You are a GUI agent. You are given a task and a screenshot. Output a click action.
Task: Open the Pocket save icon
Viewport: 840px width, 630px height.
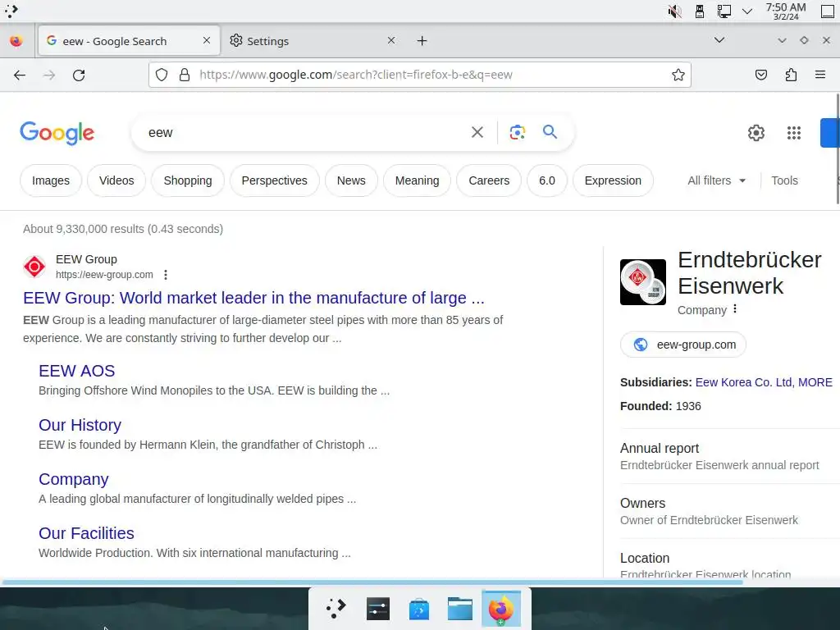(760, 75)
